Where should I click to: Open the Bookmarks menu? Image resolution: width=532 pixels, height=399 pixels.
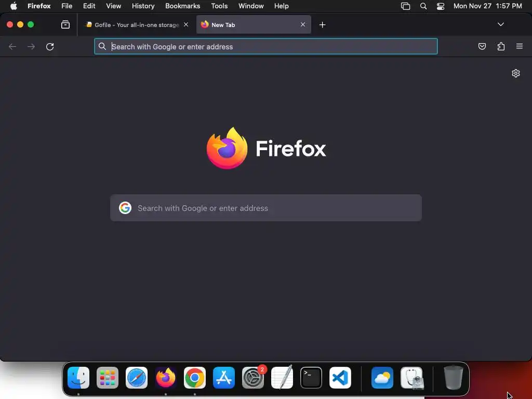(x=182, y=6)
